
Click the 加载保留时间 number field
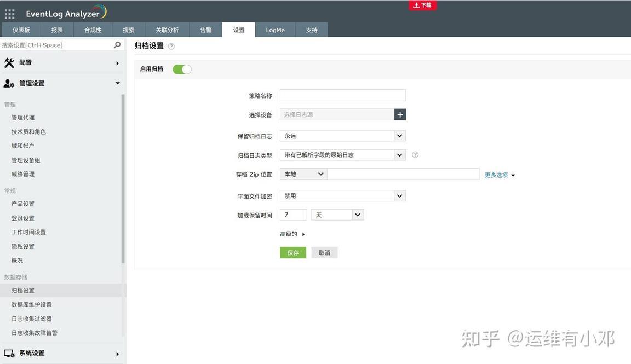click(293, 215)
